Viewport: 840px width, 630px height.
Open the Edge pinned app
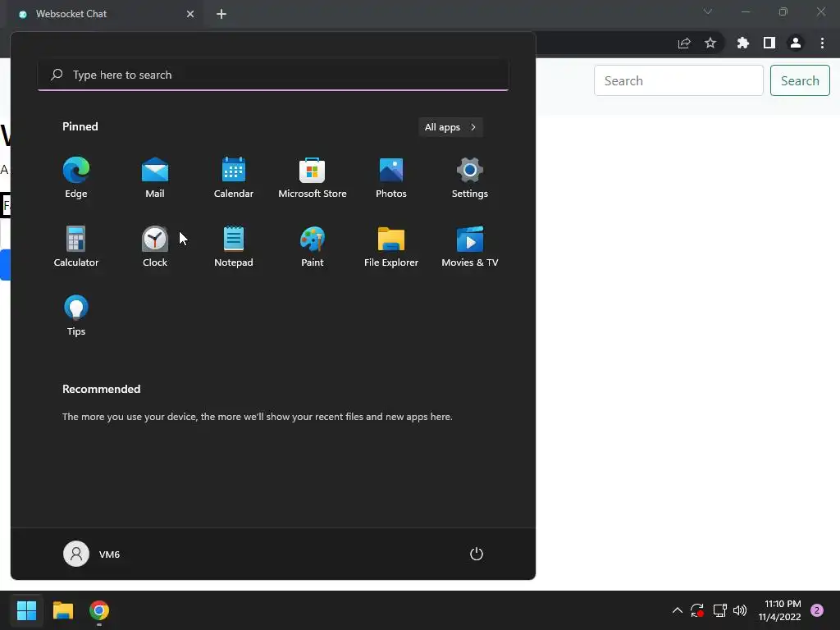[x=76, y=178]
